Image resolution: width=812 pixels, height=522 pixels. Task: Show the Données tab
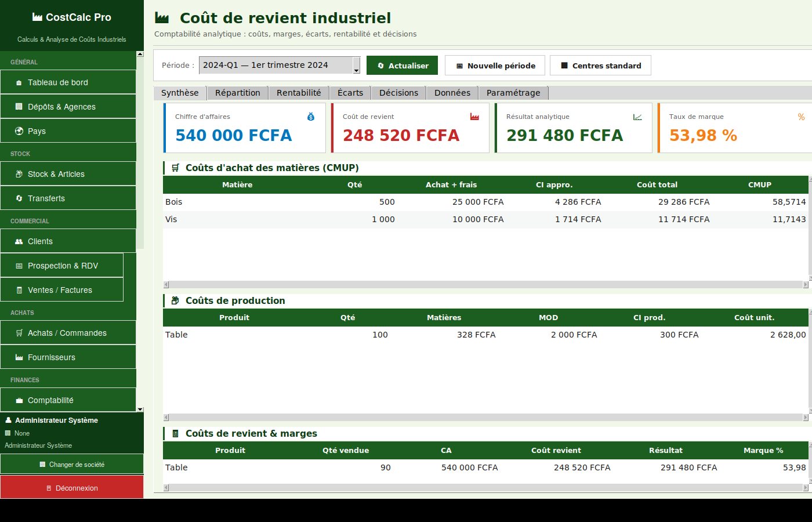(x=452, y=93)
